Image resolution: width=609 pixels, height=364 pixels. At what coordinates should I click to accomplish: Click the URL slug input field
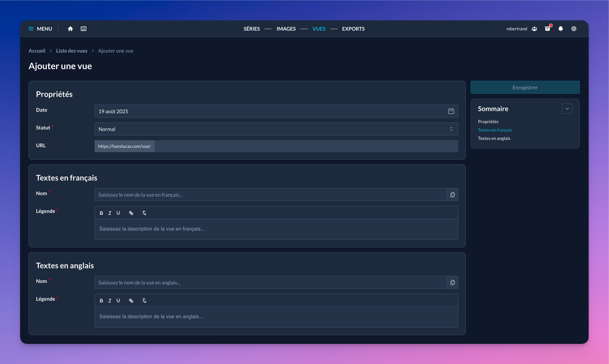pos(306,146)
